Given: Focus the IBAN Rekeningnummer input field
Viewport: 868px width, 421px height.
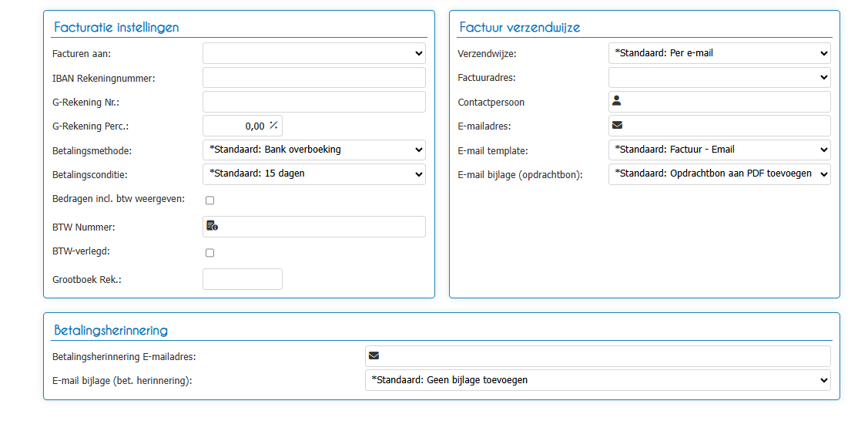Looking at the screenshot, I should pos(314,78).
